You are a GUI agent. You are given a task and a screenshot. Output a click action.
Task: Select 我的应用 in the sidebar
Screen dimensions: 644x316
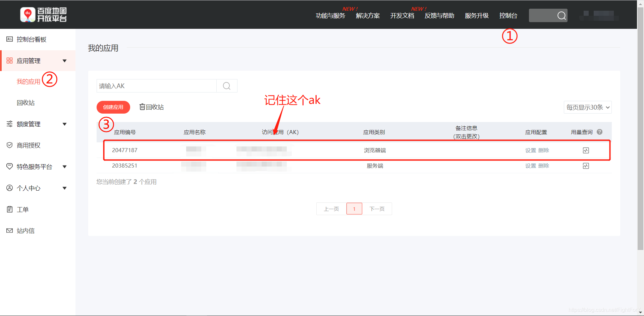point(29,81)
